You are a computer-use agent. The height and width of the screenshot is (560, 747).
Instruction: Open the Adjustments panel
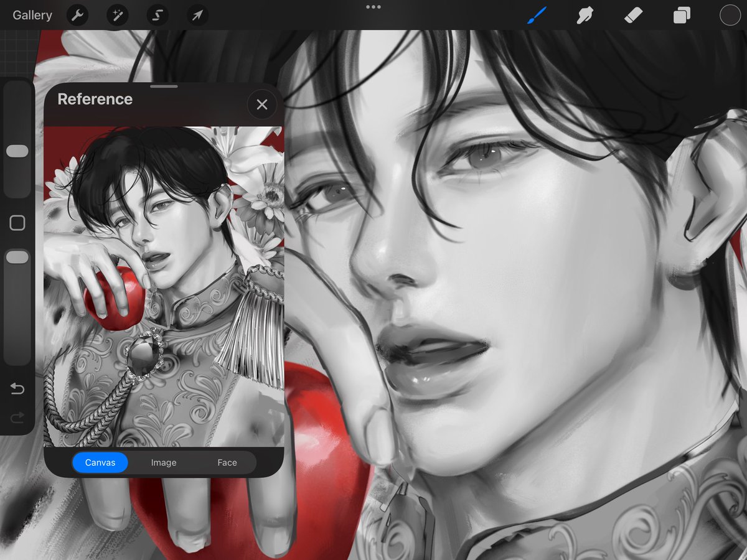point(117,15)
